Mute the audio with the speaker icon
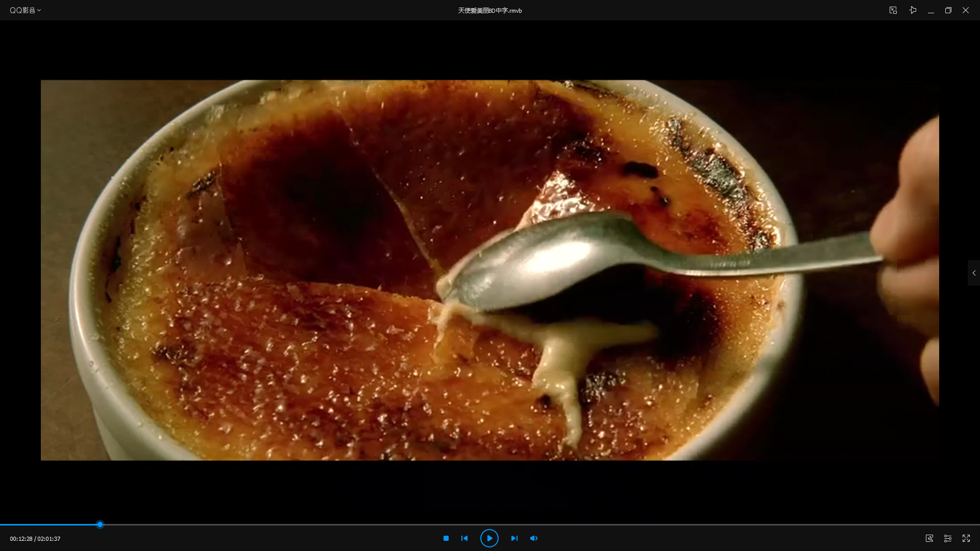This screenshot has height=551, width=980. 534,538
